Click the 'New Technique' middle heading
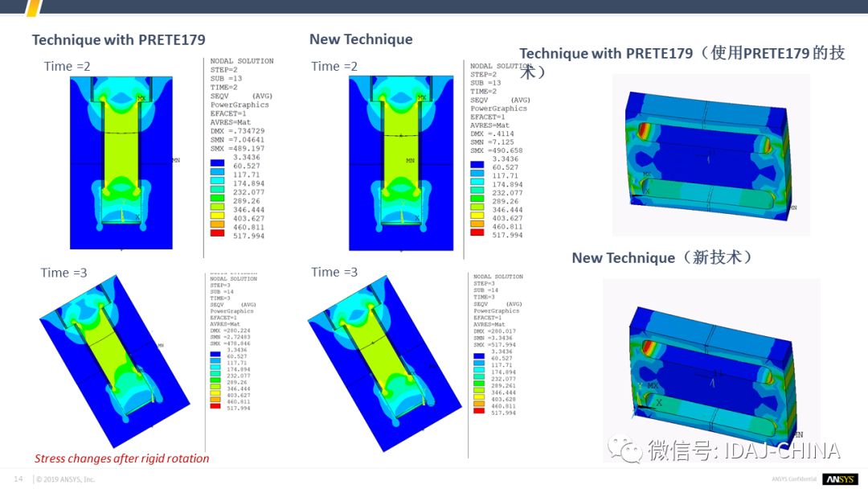 (x=361, y=39)
